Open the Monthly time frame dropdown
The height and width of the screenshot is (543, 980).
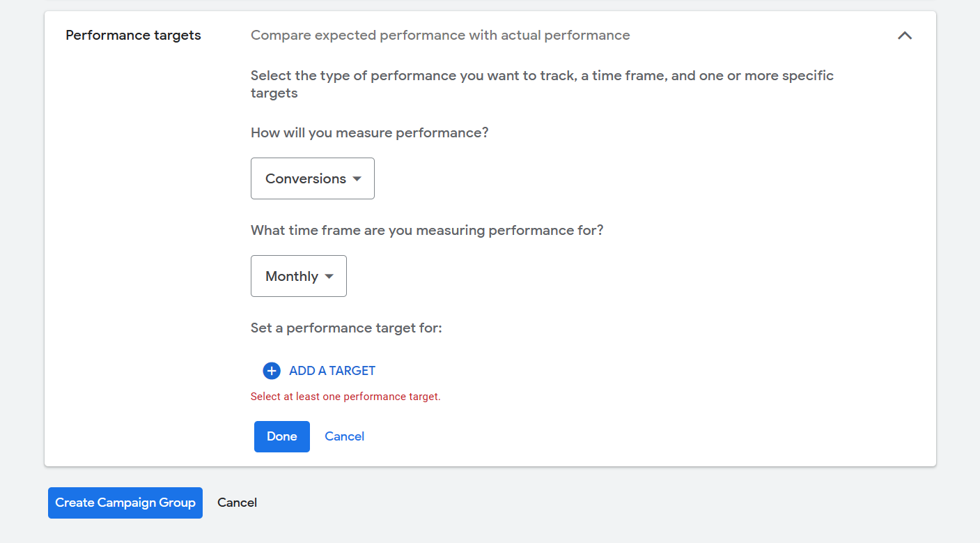click(299, 276)
